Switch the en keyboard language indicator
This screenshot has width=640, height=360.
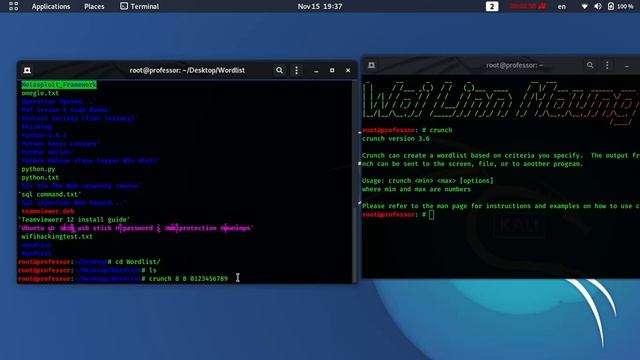click(x=562, y=7)
